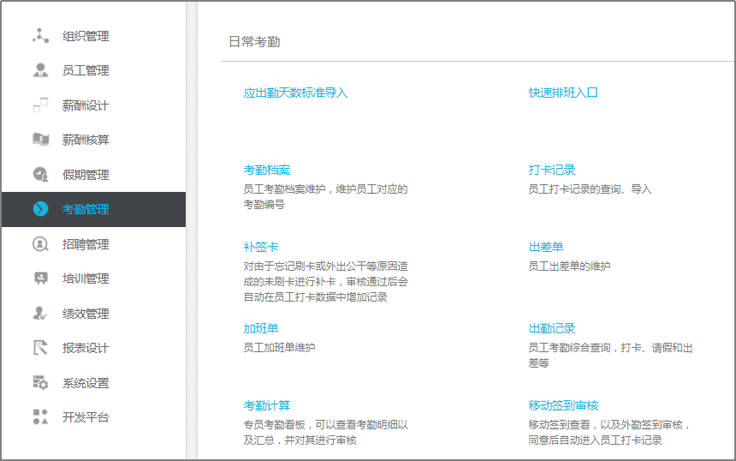Click the 开发平台 shapes icon

(x=41, y=417)
